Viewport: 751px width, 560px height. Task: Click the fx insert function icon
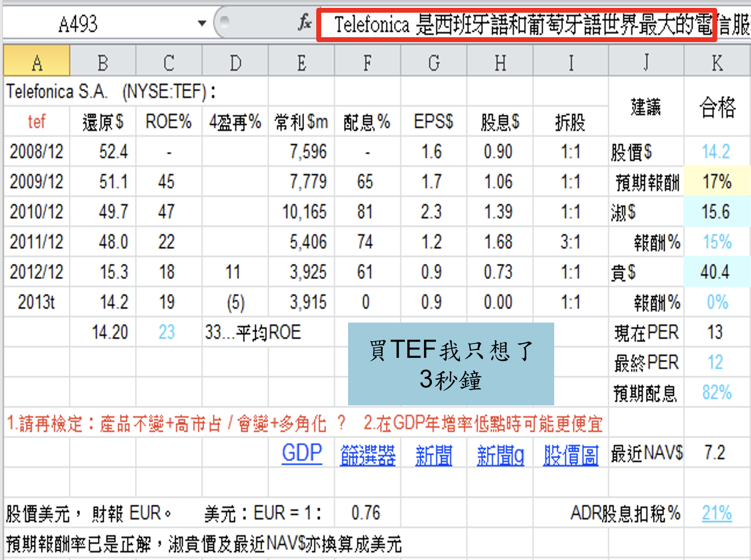[x=305, y=23]
